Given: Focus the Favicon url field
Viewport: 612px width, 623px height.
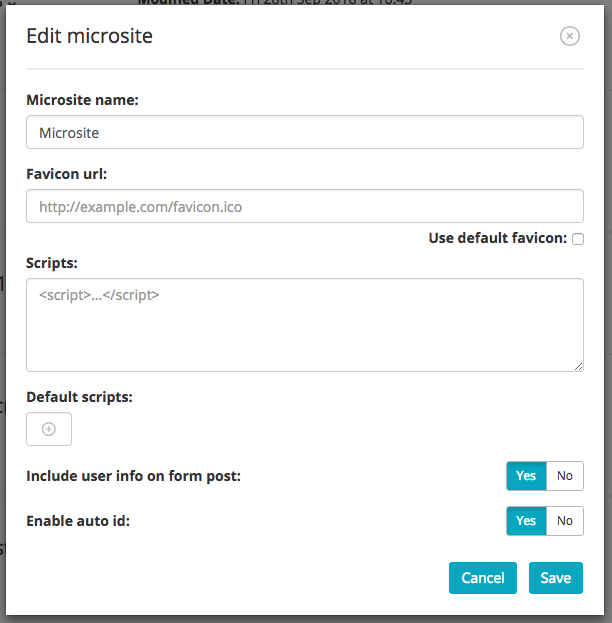Looking at the screenshot, I should [x=305, y=206].
